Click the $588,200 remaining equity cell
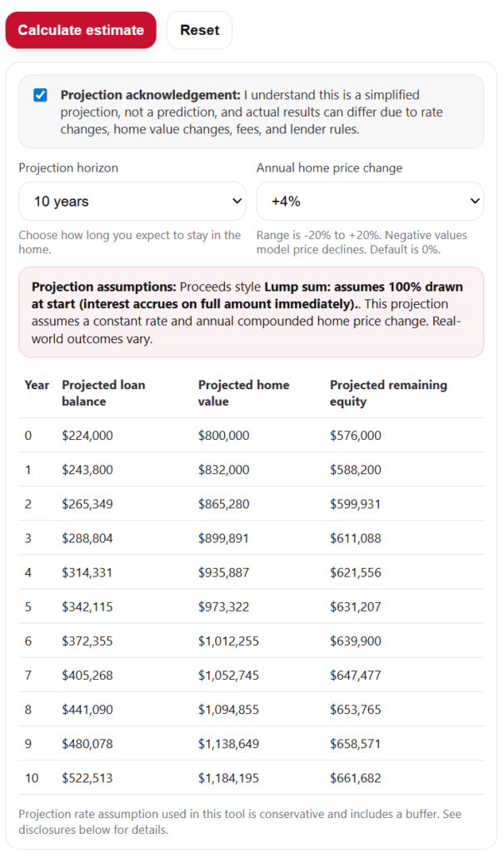 (356, 471)
